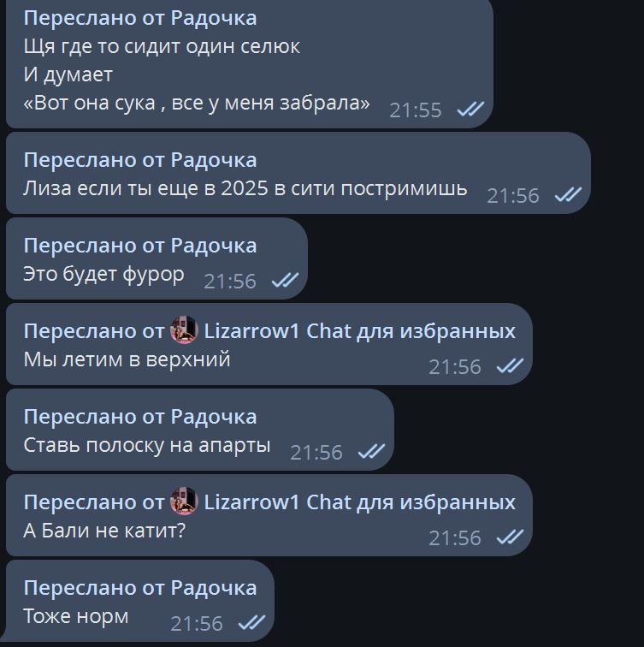Image resolution: width=644 pixels, height=647 pixels.
Task: Open "Lizarrow1 Chat для избранных" link above "А Бали"
Action: (359, 502)
